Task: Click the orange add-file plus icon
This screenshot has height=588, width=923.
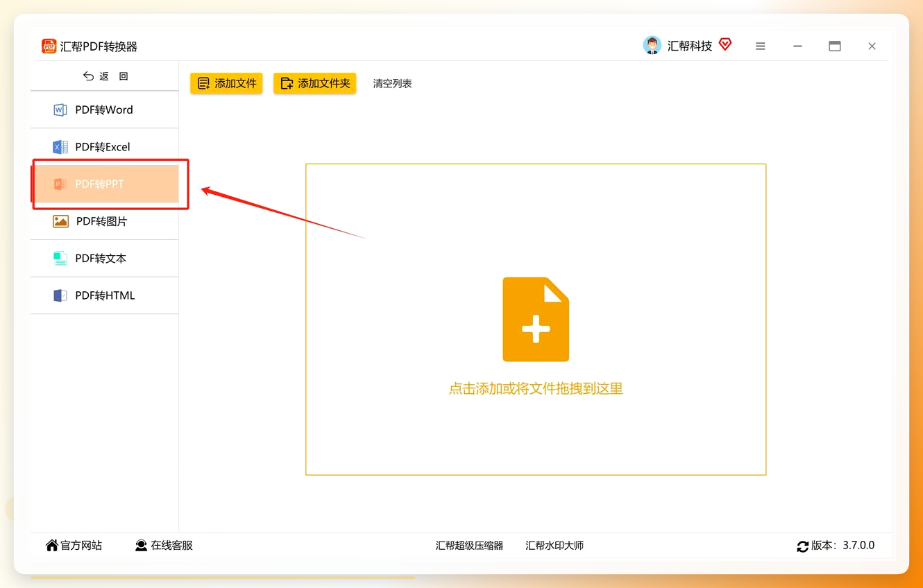Action: 536,319
